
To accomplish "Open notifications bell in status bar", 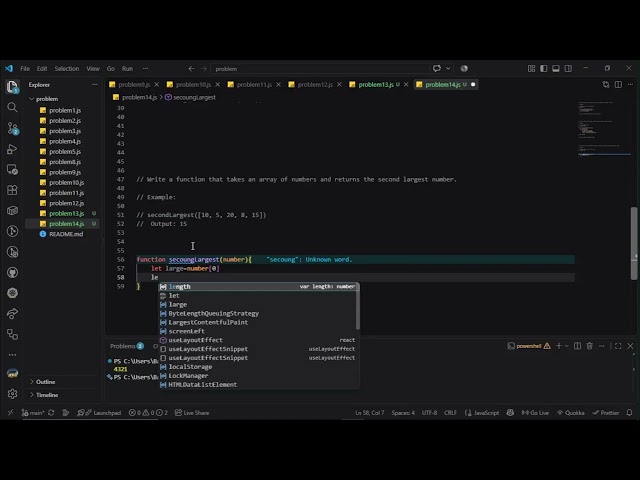I will tap(629, 413).
